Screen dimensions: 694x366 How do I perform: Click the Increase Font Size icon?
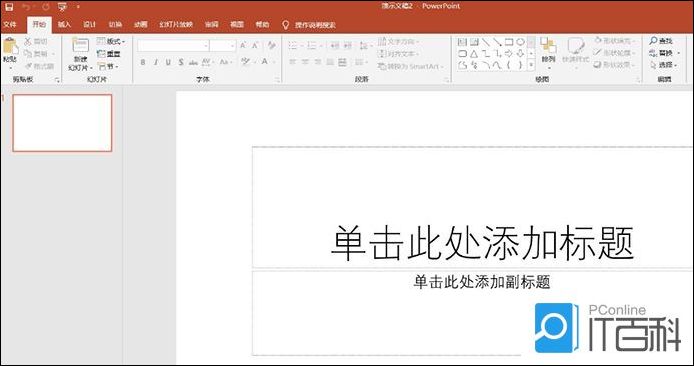click(x=243, y=46)
